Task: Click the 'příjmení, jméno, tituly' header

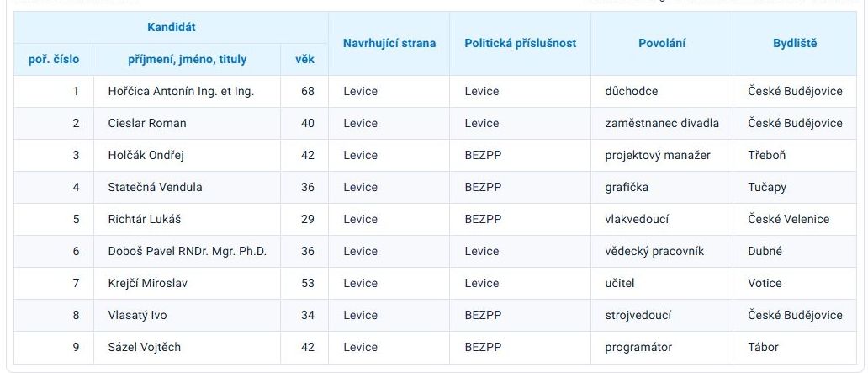Action: click(188, 60)
